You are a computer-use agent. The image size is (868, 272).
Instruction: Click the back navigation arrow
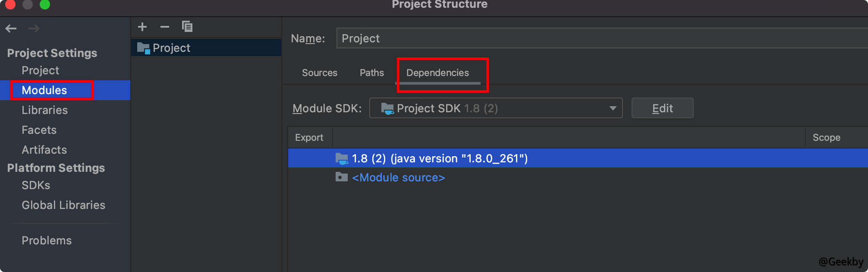coord(11,28)
